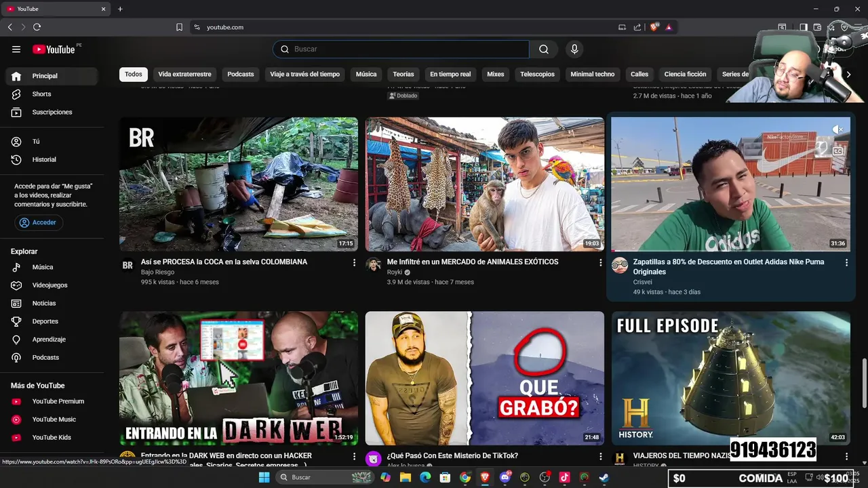This screenshot has height=488, width=868.
Task: Select the Ciencia ficción chip
Action: (685, 75)
